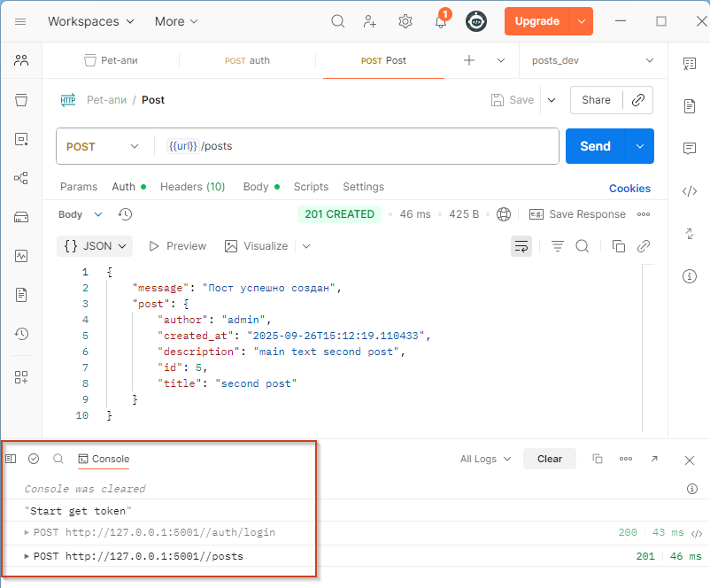Open the request Body tab

(x=261, y=187)
